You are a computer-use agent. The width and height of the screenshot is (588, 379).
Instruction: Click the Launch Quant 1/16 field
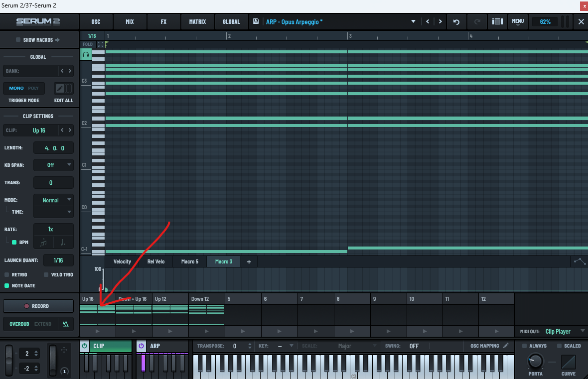pos(58,260)
